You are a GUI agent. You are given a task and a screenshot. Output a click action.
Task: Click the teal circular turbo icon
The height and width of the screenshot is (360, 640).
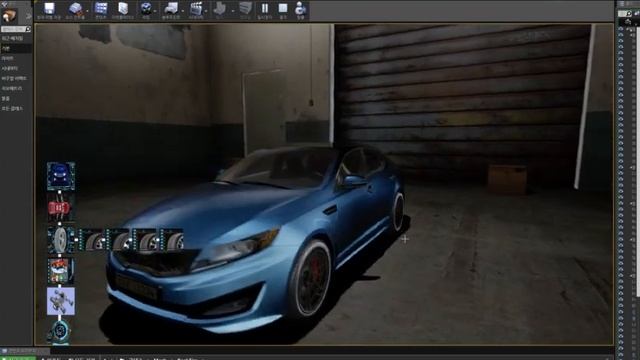coord(60,332)
